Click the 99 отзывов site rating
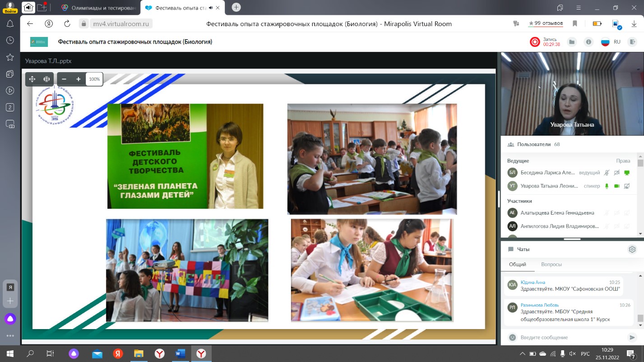This screenshot has height=362, width=644. click(x=546, y=23)
